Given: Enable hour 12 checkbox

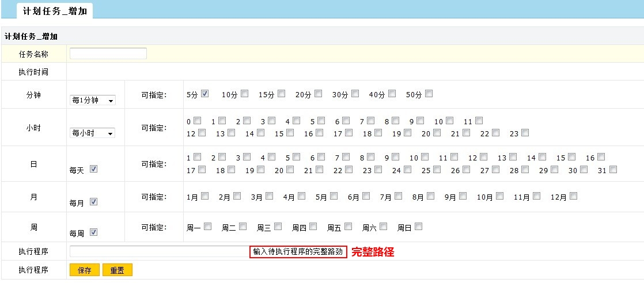Looking at the screenshot, I should (202, 133).
